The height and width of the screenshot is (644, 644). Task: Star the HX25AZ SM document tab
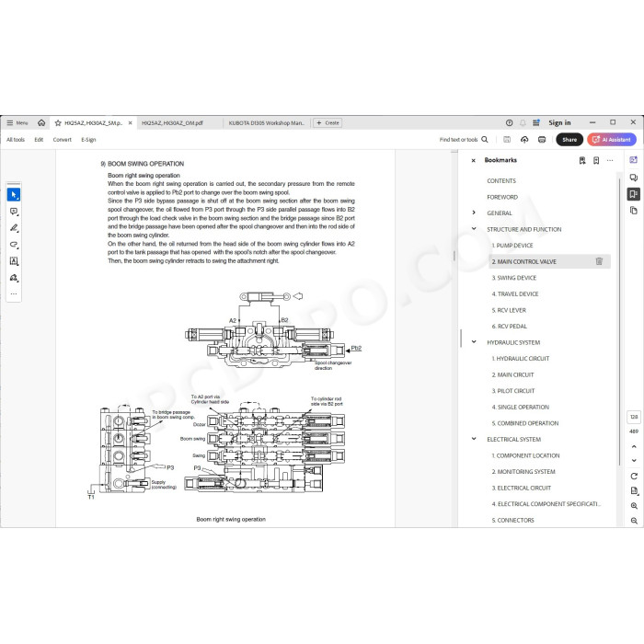tap(58, 122)
